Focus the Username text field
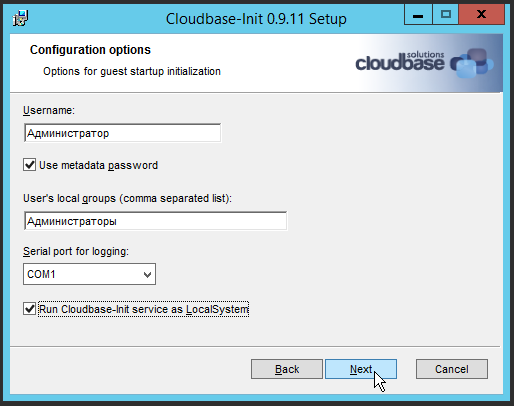The width and height of the screenshot is (514, 406). (122, 133)
